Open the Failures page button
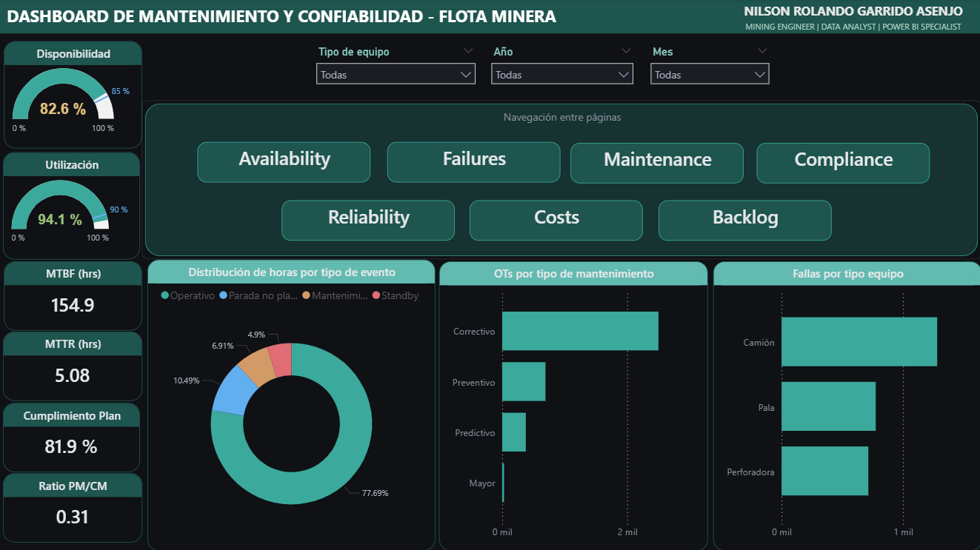The image size is (980, 550). point(474,162)
